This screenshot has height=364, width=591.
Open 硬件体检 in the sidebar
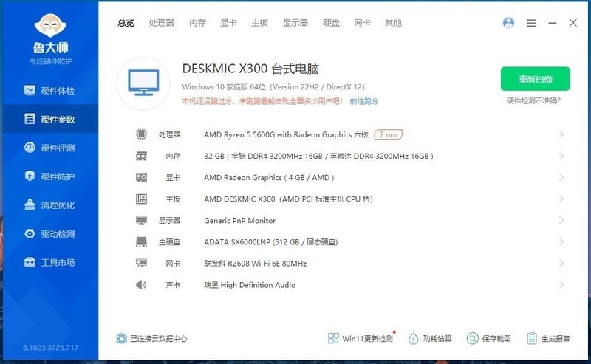[x=49, y=90]
